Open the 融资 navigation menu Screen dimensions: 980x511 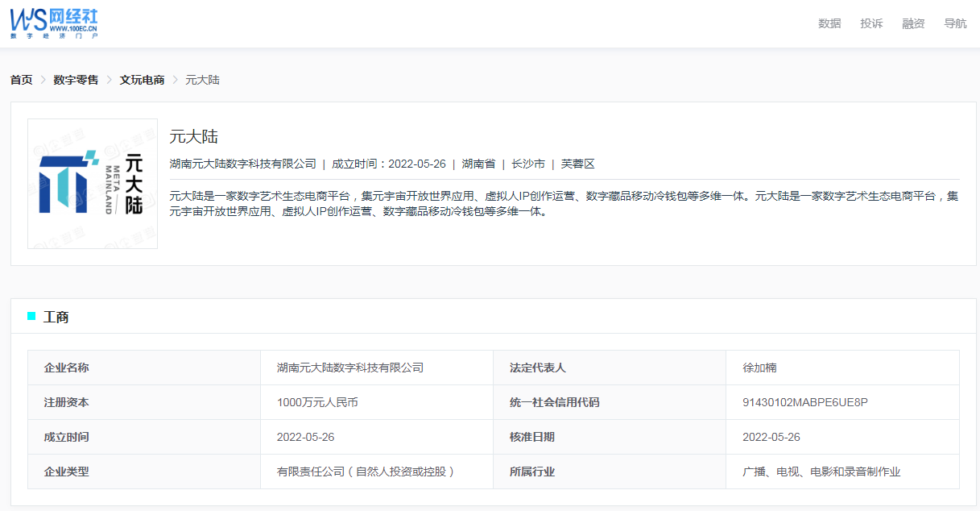913,23
